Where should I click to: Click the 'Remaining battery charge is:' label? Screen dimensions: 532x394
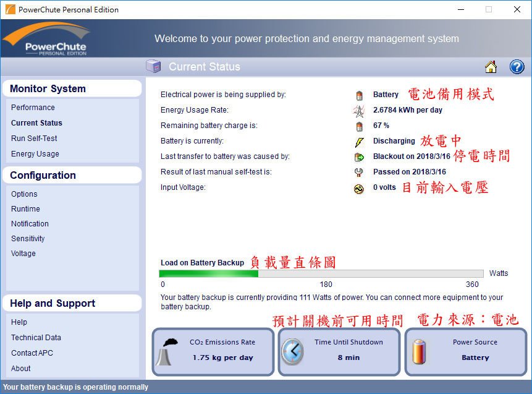click(209, 126)
